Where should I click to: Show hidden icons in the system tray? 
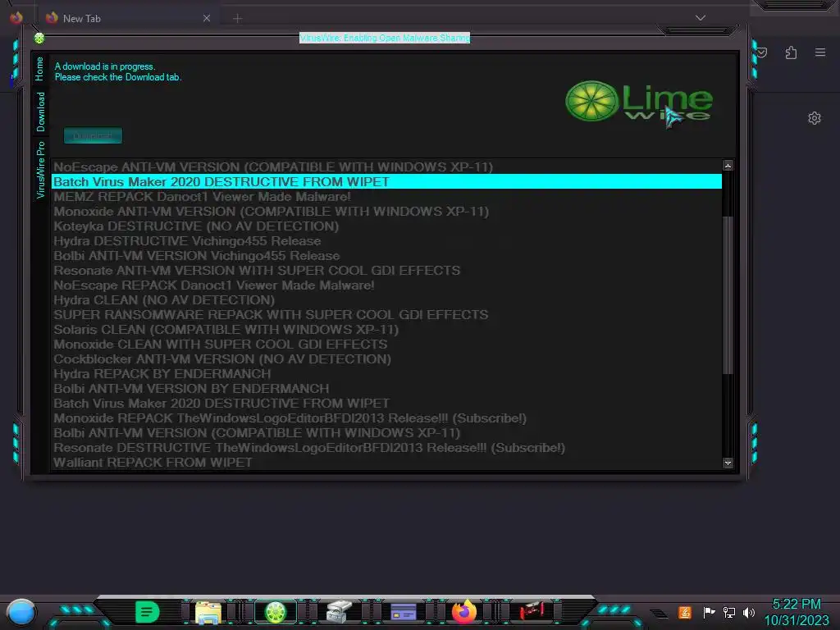(659, 614)
